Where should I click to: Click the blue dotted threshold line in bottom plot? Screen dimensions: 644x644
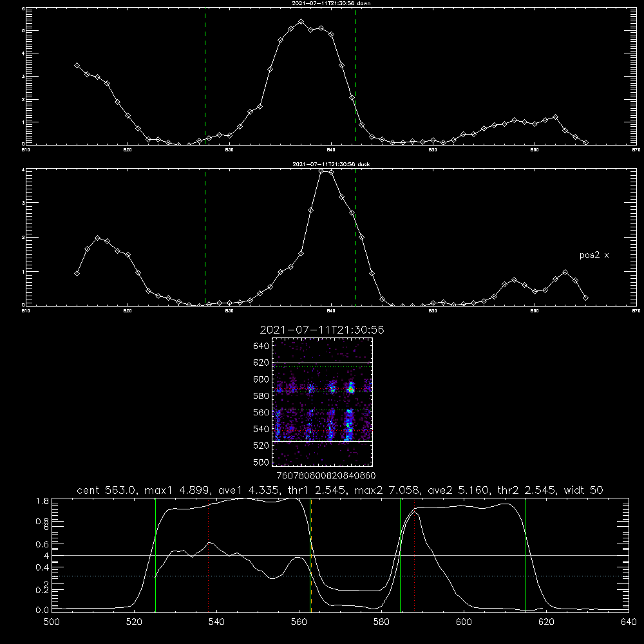pyautogui.click(x=340, y=576)
